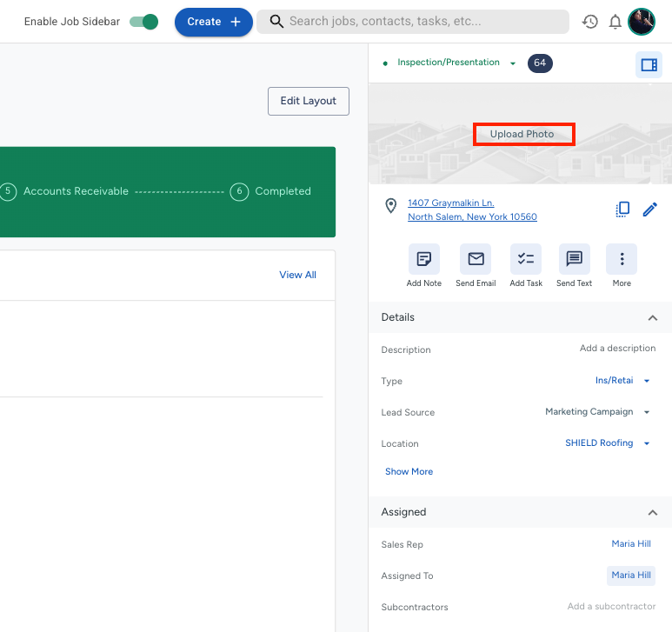Click Add a description field
672x632 pixels.
(x=617, y=349)
